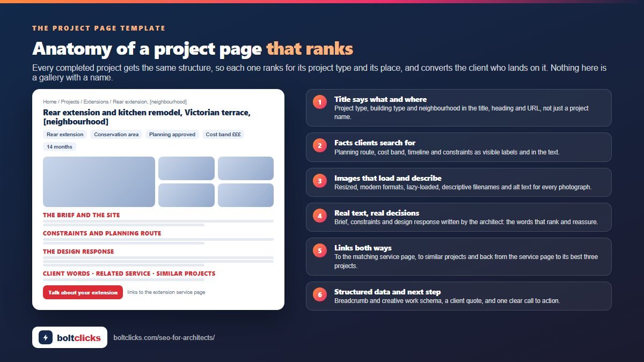Click the 'Links both ways' heading
This screenshot has width=644, height=362.
click(363, 248)
